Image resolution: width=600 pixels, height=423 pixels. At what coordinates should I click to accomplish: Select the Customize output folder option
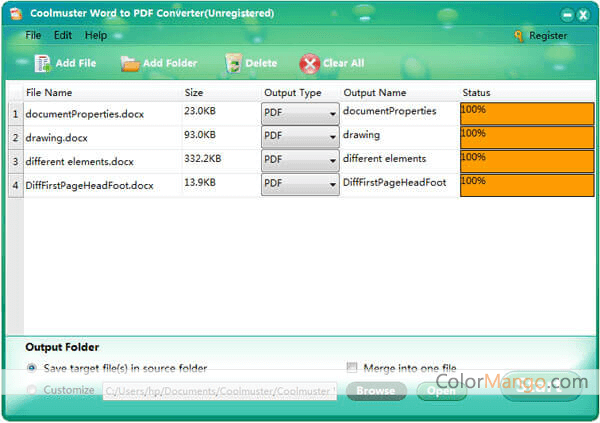coord(33,390)
